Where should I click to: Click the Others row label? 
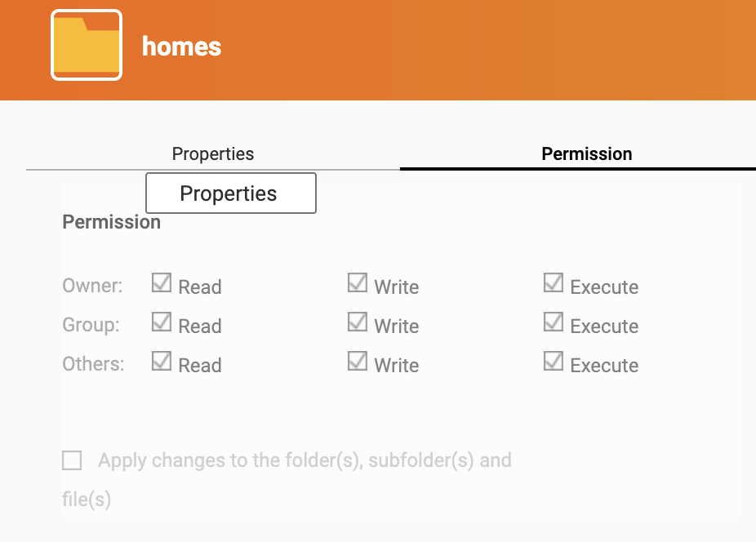(x=93, y=363)
